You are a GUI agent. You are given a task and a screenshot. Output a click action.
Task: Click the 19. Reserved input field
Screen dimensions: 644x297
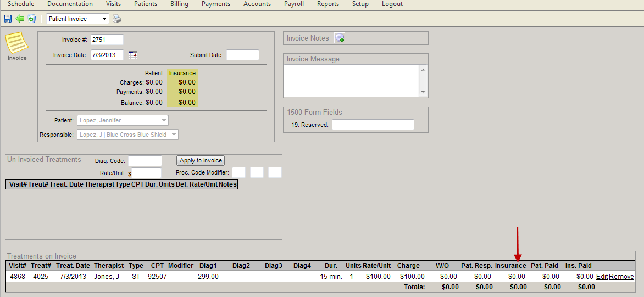[373, 125]
